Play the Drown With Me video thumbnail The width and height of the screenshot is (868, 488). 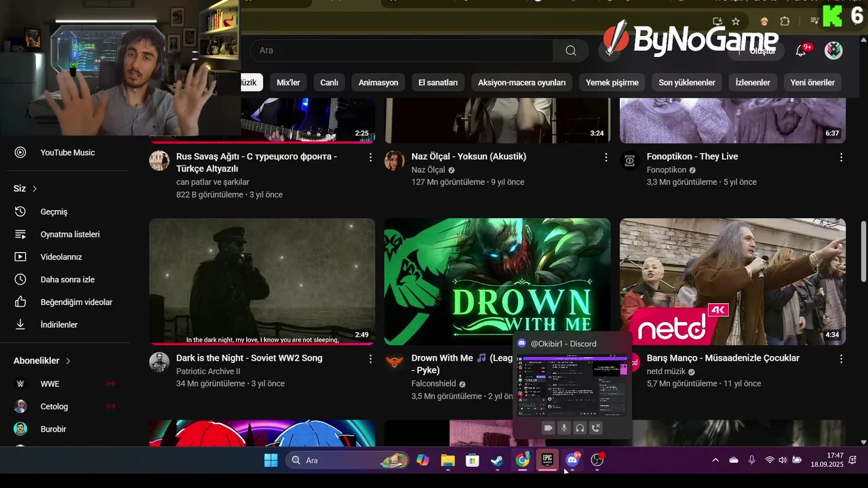click(x=497, y=281)
